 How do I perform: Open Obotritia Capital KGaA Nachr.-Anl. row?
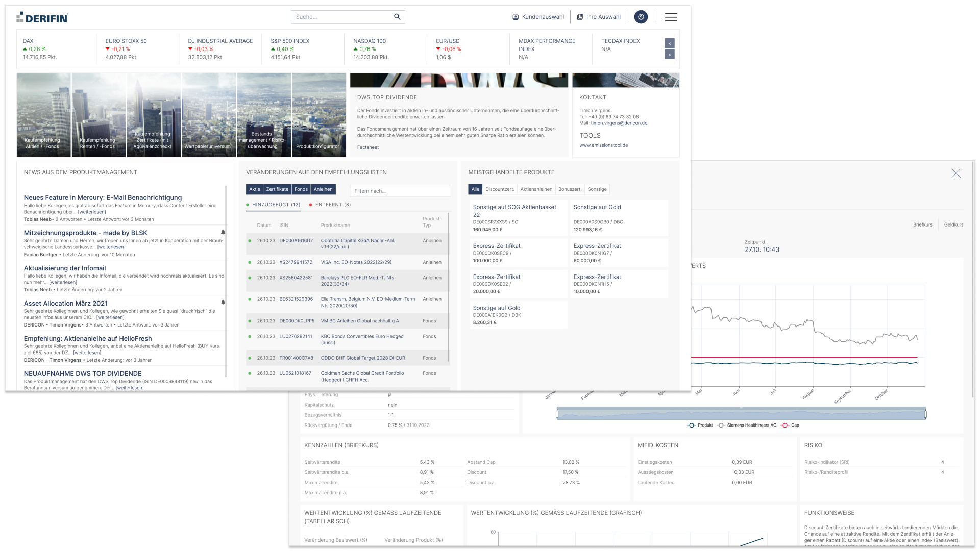347,244
